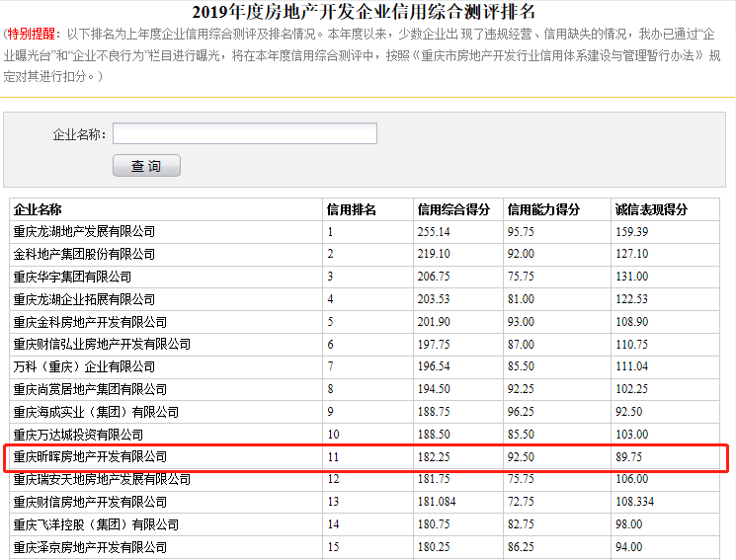Image resolution: width=736 pixels, height=560 pixels.
Task: Click the integrity score 94.00
Action: [x=629, y=547]
